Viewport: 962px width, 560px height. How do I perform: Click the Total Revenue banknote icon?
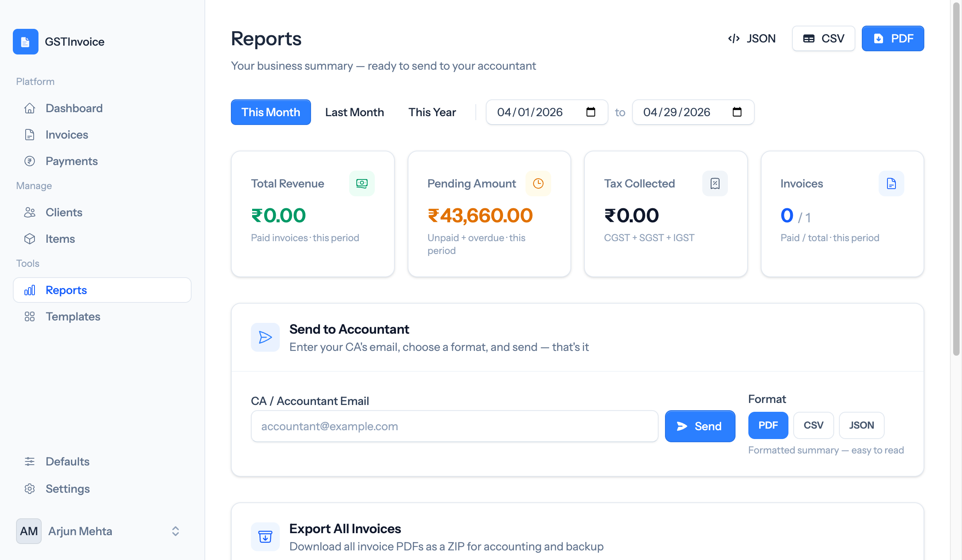point(362,183)
